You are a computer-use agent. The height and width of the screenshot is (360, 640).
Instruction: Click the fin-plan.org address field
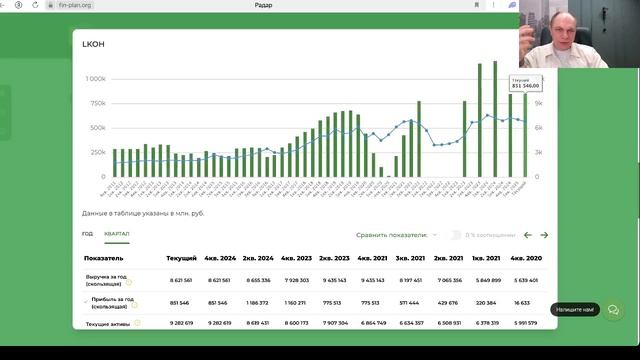click(x=69, y=5)
